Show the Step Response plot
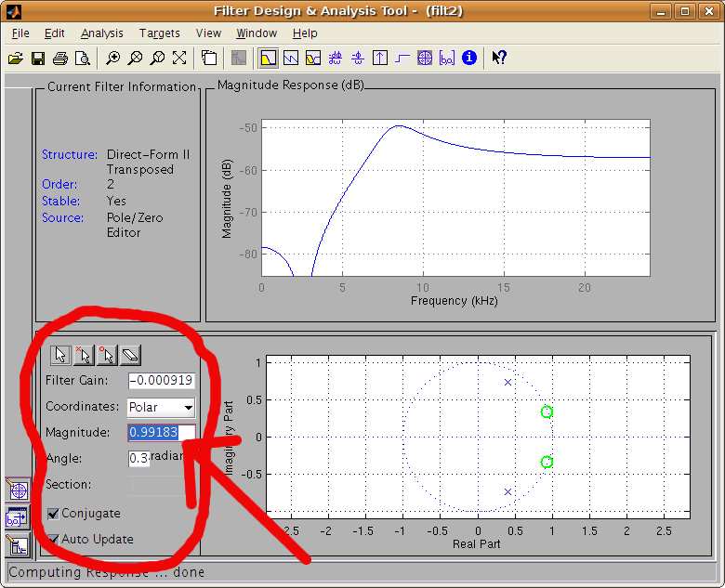Viewport: 725px width, 588px height. click(x=402, y=59)
